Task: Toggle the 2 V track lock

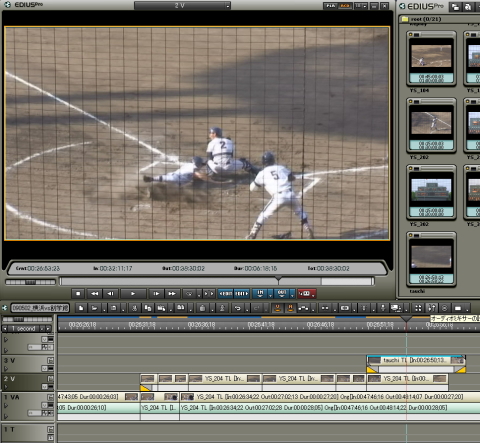Action: 50,379
